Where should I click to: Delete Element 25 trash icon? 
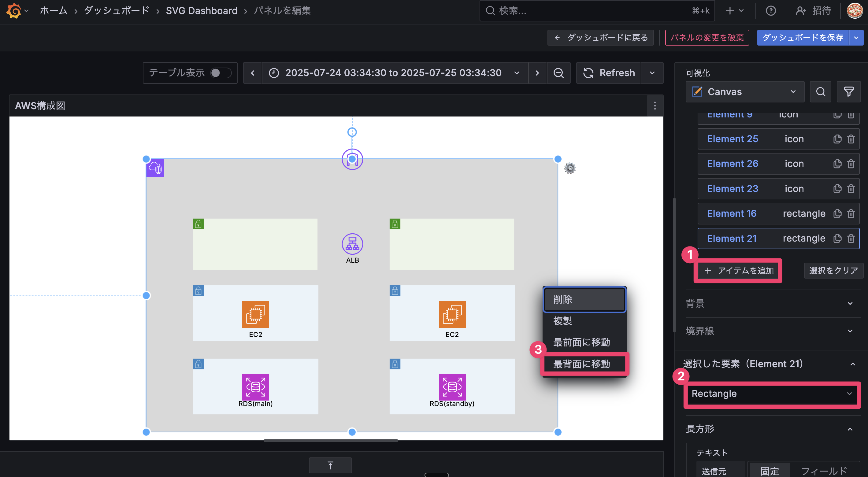[851, 139]
